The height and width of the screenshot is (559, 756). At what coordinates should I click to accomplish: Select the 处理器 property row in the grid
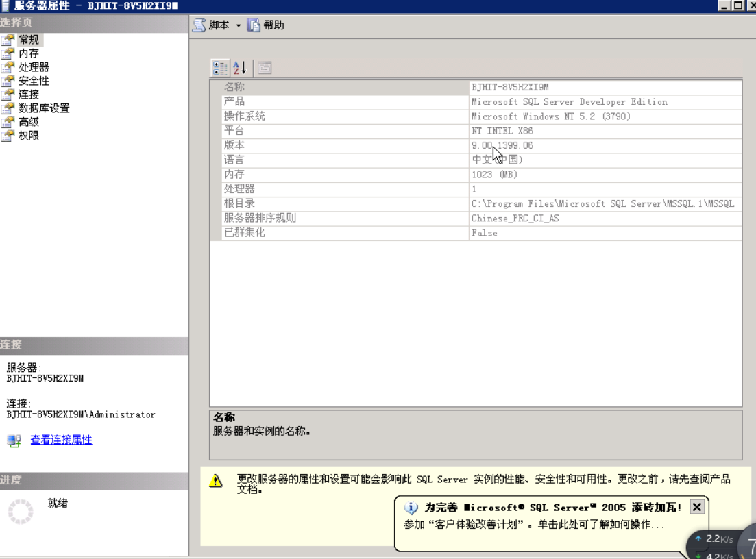[481, 189]
